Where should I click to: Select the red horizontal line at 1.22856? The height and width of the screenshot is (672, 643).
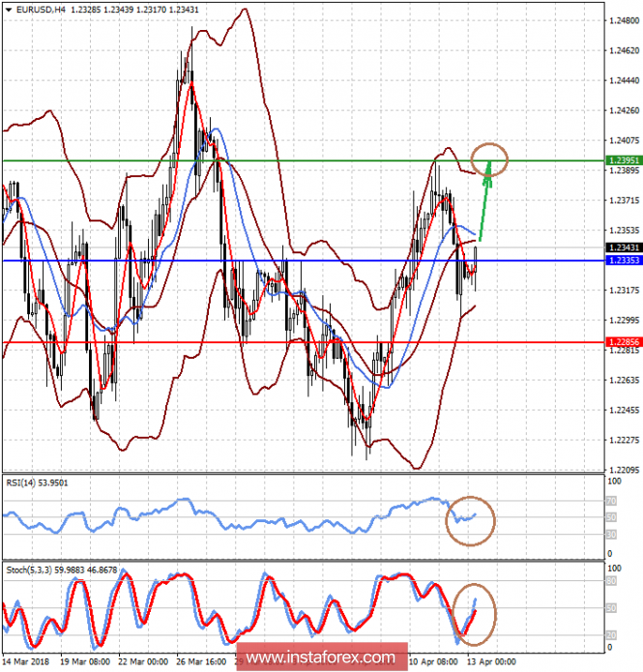[303, 342]
